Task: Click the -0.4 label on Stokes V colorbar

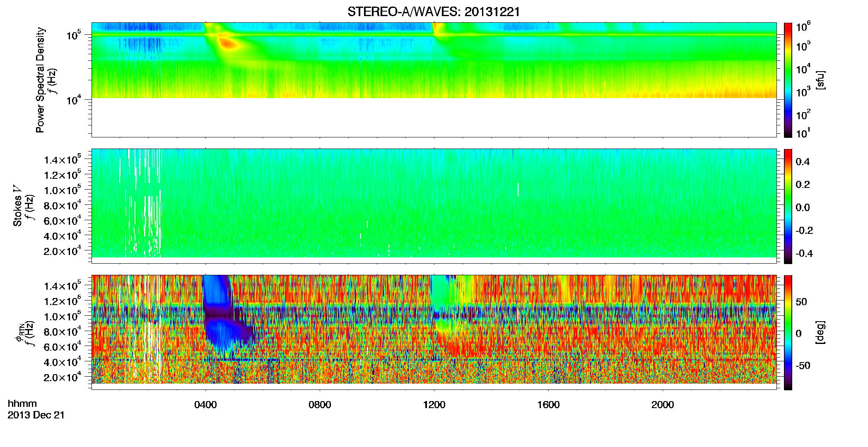Action: coord(804,254)
